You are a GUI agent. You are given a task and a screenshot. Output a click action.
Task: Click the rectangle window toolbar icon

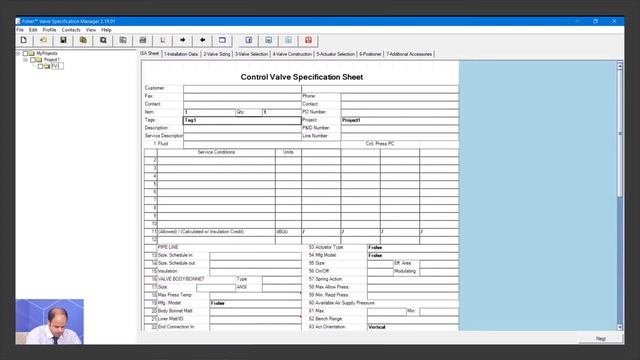[x=222, y=40]
